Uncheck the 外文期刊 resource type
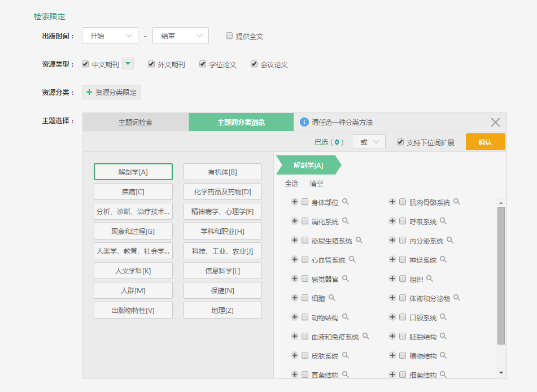Screen dimensions: 537x392 pyautogui.click(x=151, y=64)
